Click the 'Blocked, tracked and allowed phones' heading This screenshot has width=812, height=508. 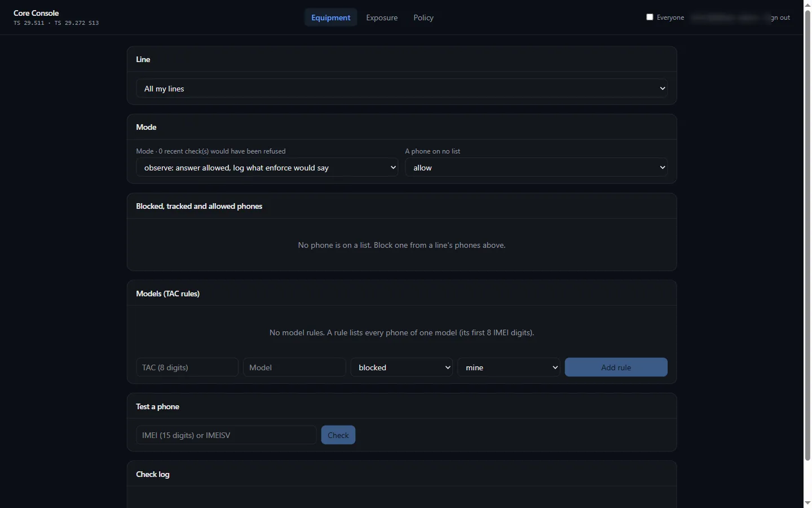tap(199, 206)
